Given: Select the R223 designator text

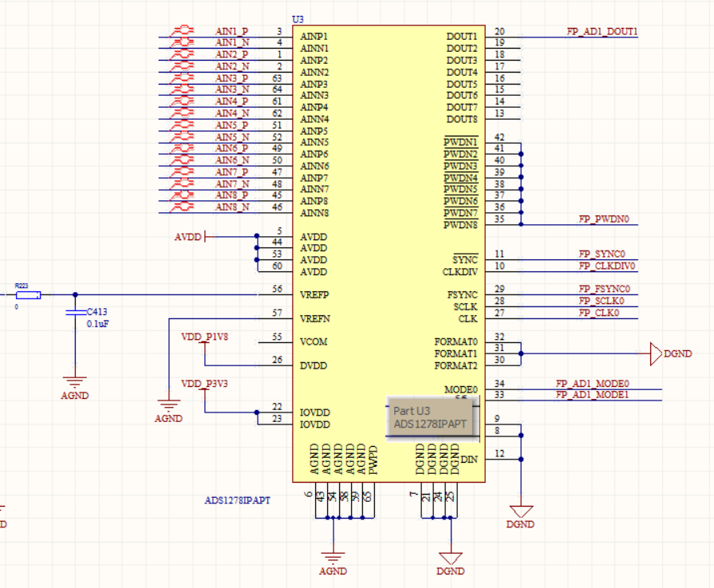Looking at the screenshot, I should (x=22, y=286).
